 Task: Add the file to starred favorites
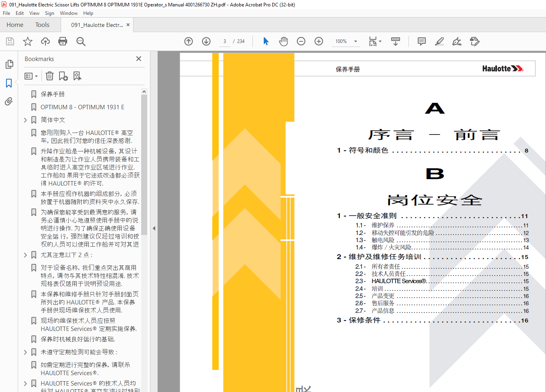tap(28, 41)
